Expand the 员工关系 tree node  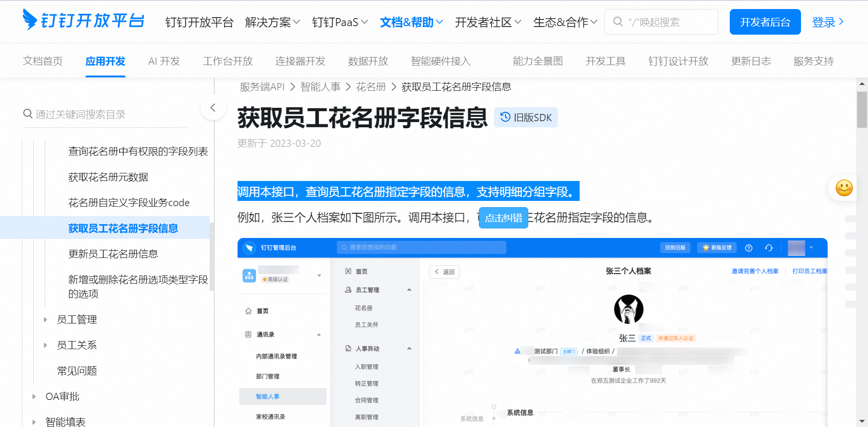(46, 345)
